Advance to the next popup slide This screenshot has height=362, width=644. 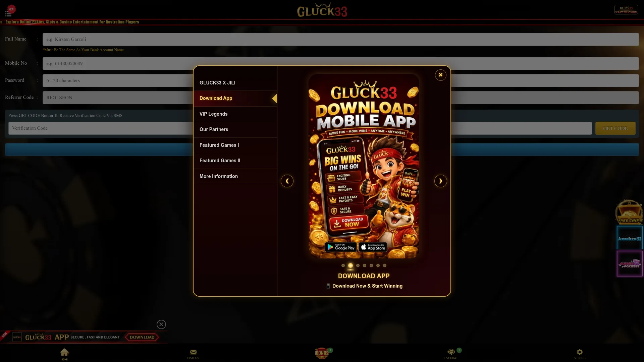440,181
